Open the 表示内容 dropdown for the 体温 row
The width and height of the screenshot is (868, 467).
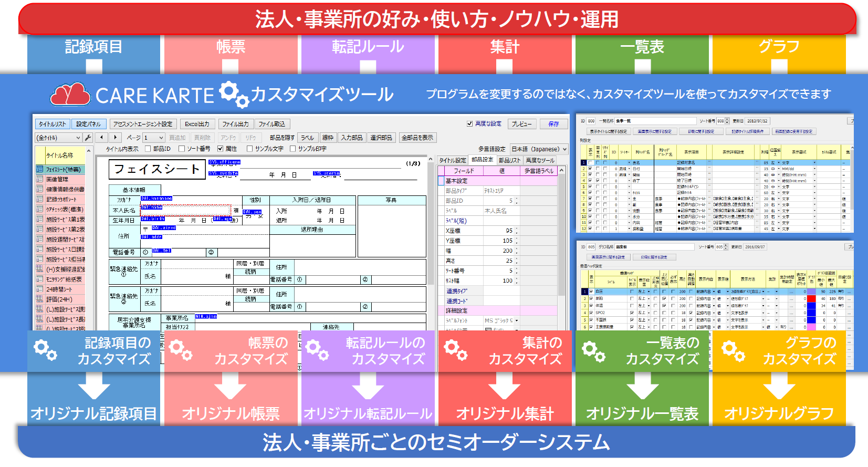[x=713, y=306]
